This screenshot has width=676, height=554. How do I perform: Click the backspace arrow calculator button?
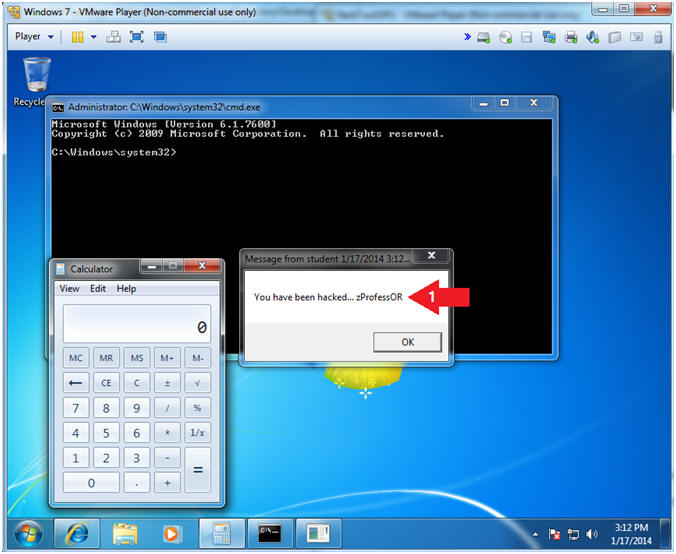pos(76,383)
